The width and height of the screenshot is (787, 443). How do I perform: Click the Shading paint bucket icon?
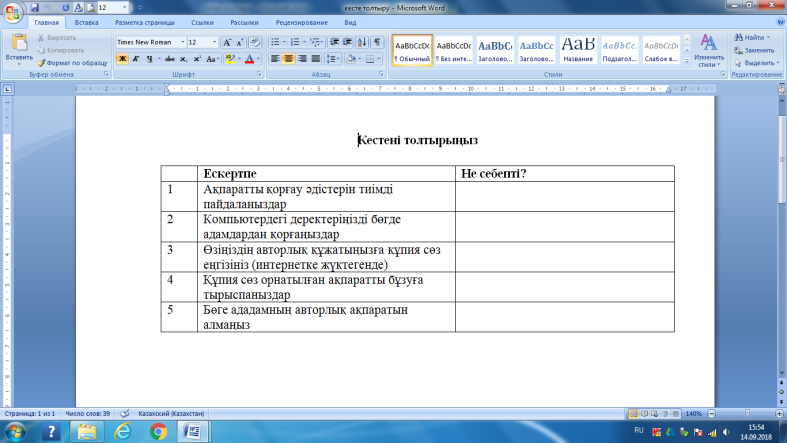351,59
